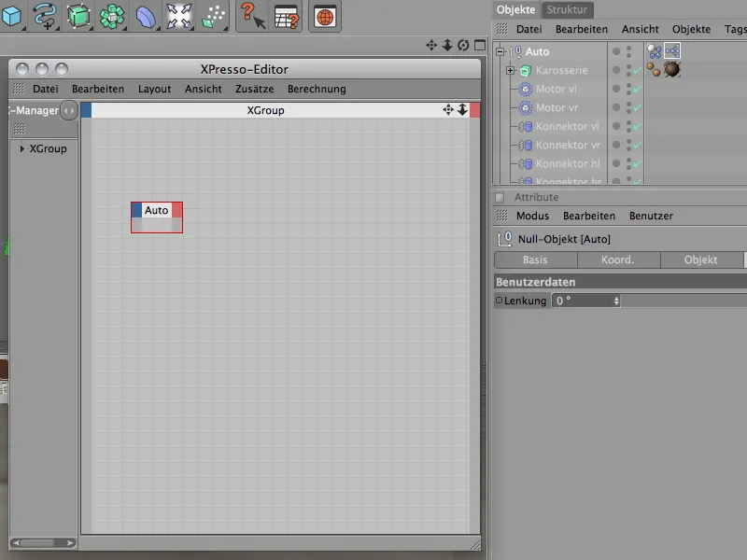
Task: Click the viewport zoom arrow icon
Action: pyautogui.click(x=447, y=45)
